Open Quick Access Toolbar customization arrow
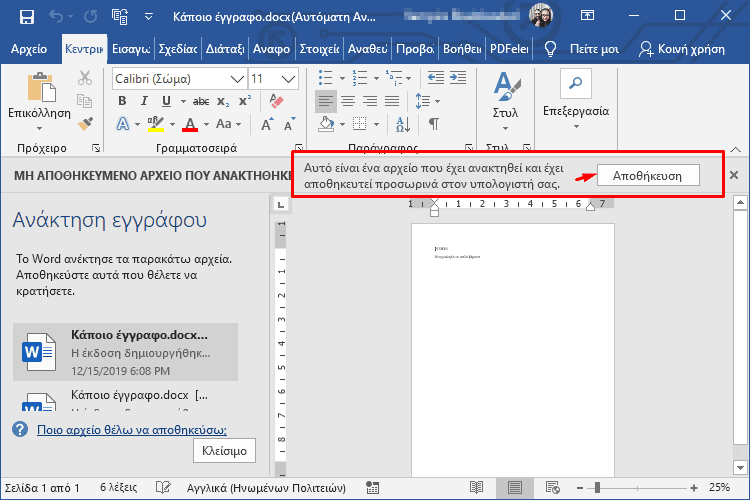750x500 pixels. 149,17
